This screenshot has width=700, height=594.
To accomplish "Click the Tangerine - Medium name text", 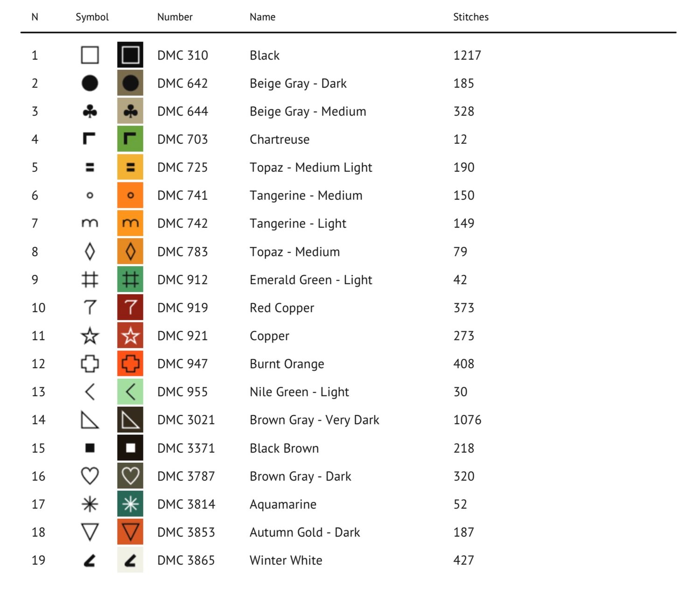I will (x=306, y=196).
